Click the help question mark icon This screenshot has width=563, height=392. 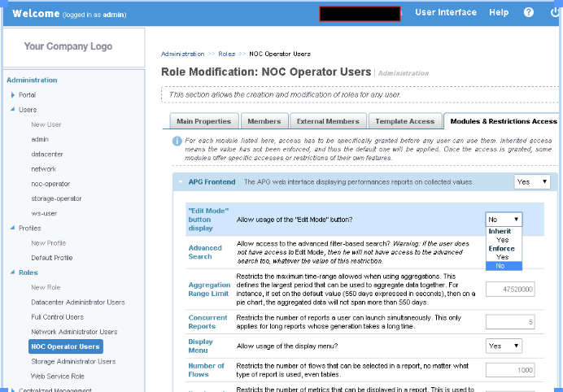click(x=529, y=13)
